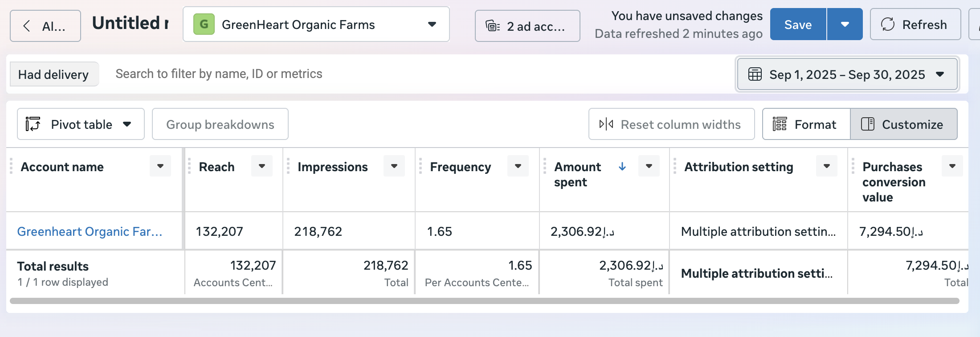Screen dimensions: 980x337
Task: Click 'Total spent' label in totals row
Action: [636, 283]
